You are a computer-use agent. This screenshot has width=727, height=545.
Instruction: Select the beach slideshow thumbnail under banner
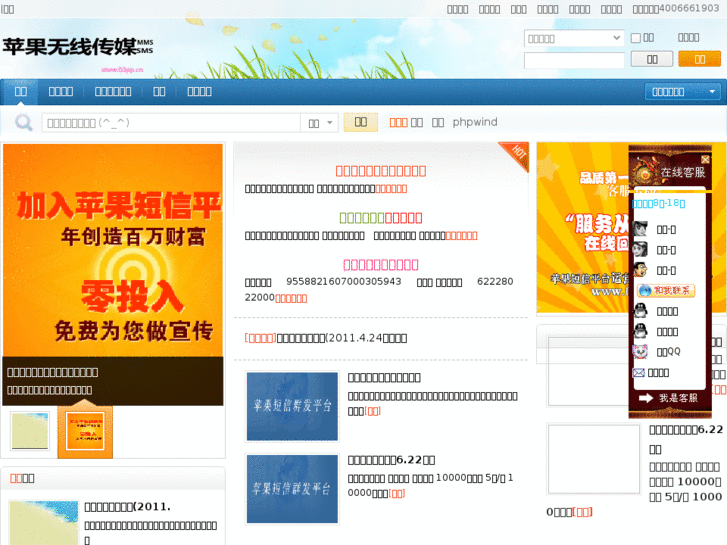pyautogui.click(x=30, y=430)
